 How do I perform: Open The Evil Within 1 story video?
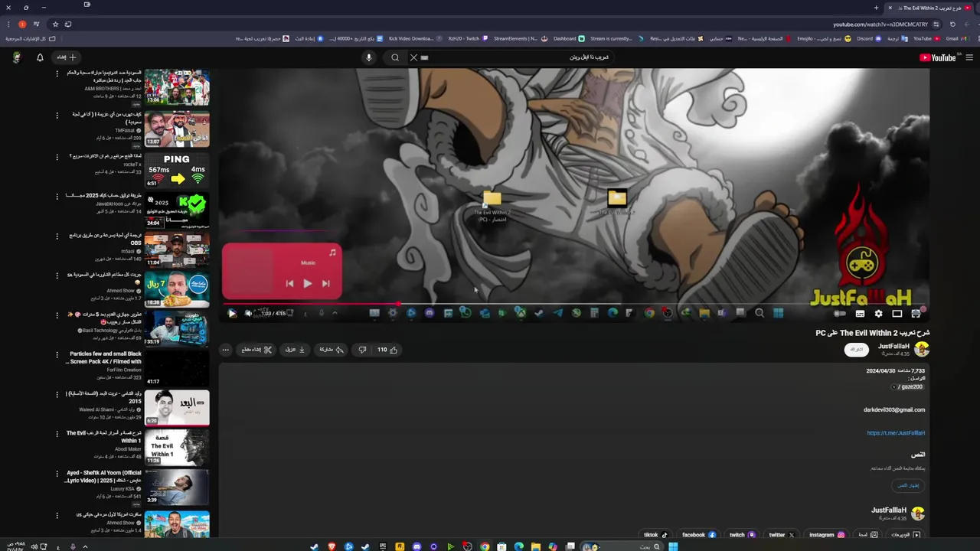point(177,447)
